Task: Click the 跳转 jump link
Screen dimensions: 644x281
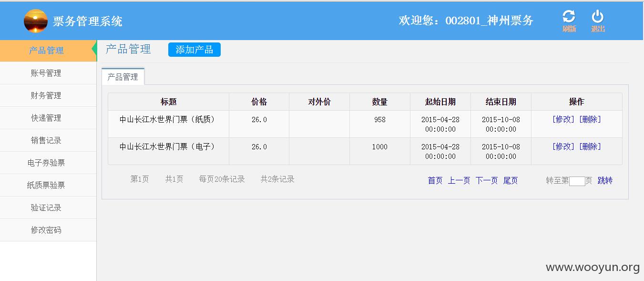Action: click(x=605, y=180)
